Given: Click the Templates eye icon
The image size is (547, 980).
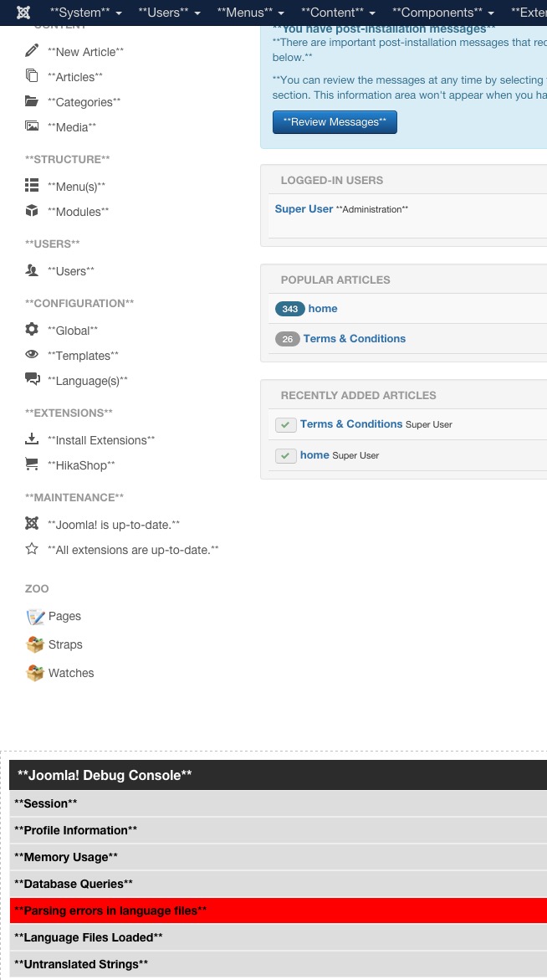Looking at the screenshot, I should 32,355.
